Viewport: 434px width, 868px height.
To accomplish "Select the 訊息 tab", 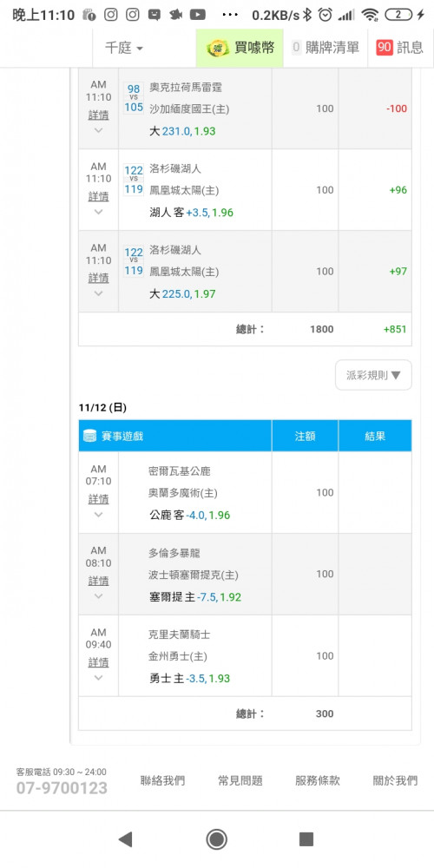I will pos(400,48).
